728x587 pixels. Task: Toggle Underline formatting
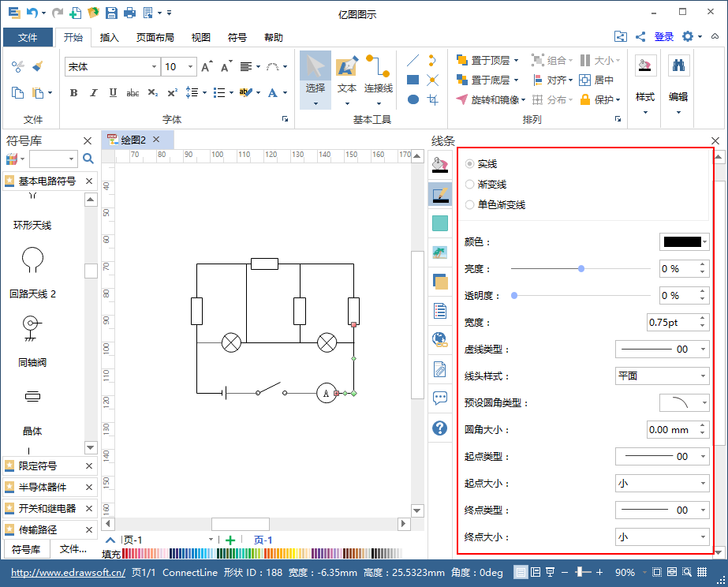113,93
